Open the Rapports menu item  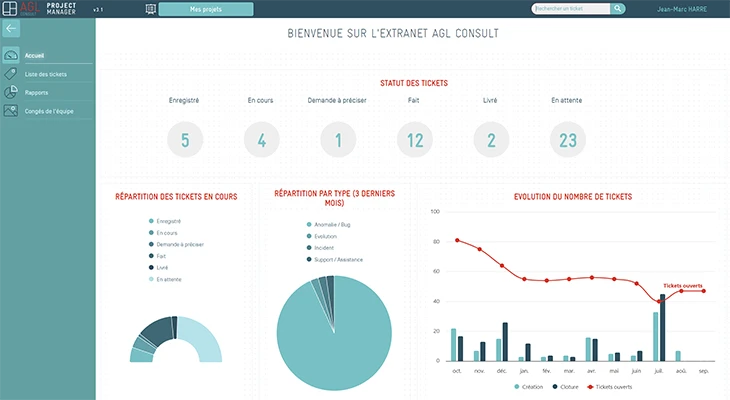pyautogui.click(x=36, y=93)
